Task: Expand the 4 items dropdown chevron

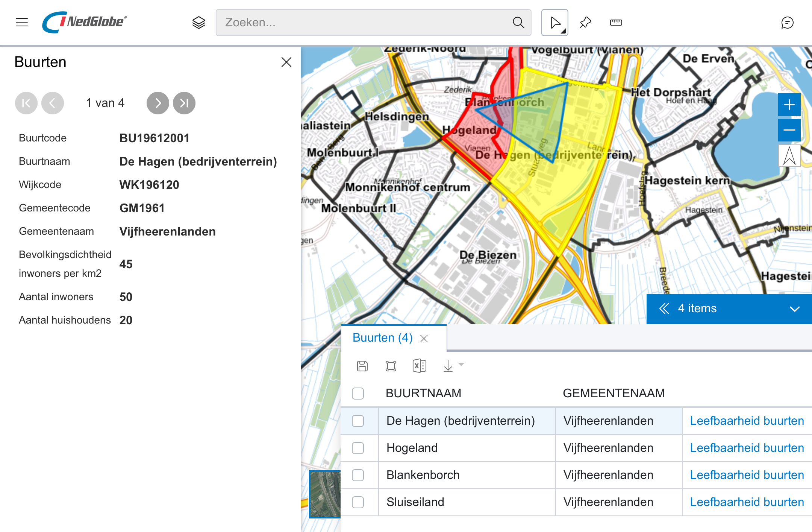Action: pos(794,309)
